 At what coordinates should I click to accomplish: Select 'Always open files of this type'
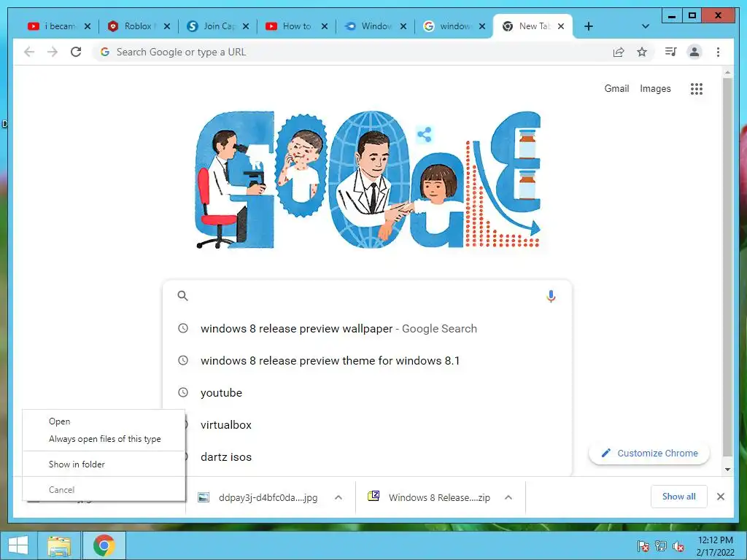tap(104, 439)
